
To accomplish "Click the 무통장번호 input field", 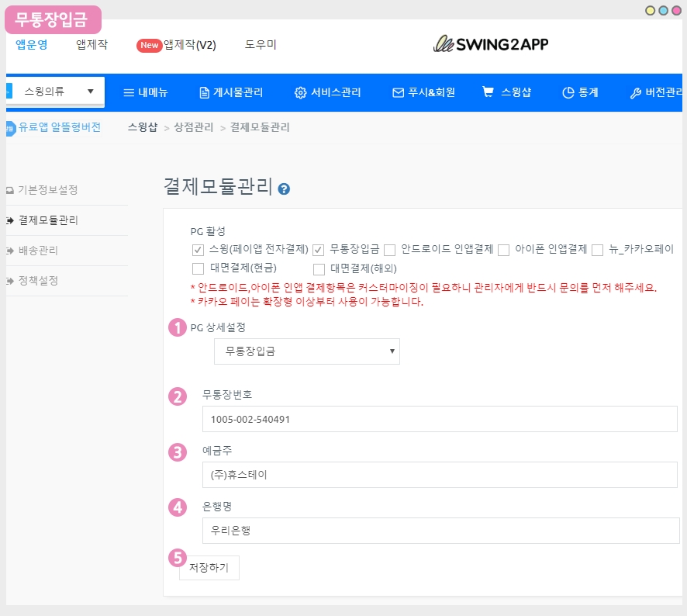I will (x=440, y=419).
